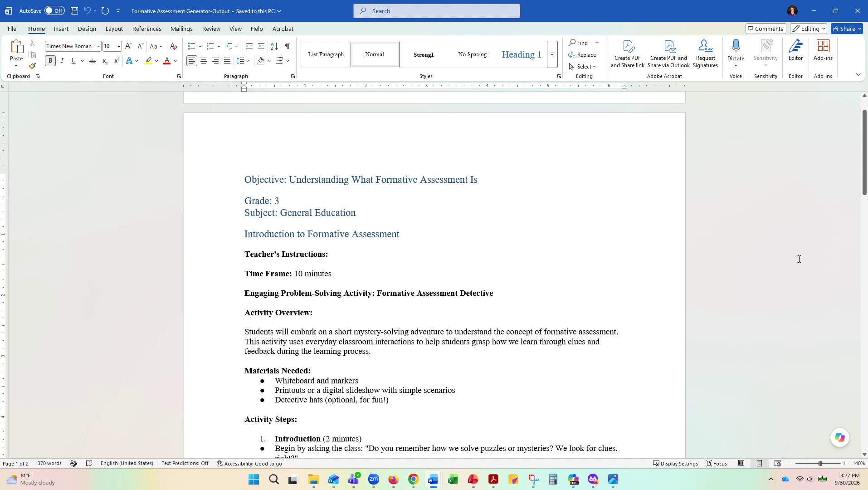Screen dimensions: 868x490
Task: Apply strikethrough formatting
Action: [x=93, y=61]
